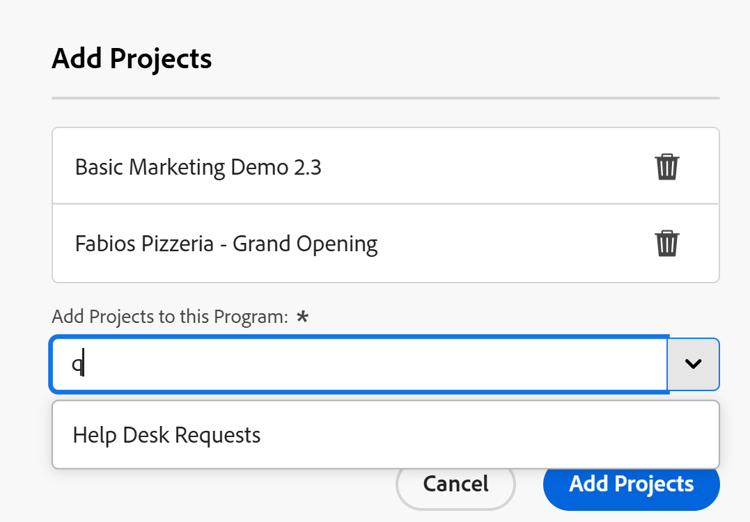Click the Add Projects dialog heading
The width and height of the screenshot is (750, 522).
[x=132, y=58]
